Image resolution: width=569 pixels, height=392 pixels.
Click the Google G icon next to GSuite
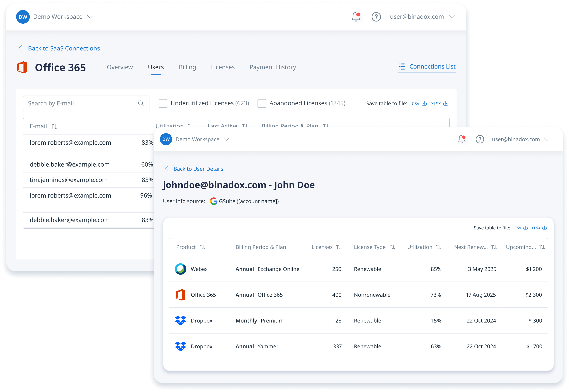[213, 201]
